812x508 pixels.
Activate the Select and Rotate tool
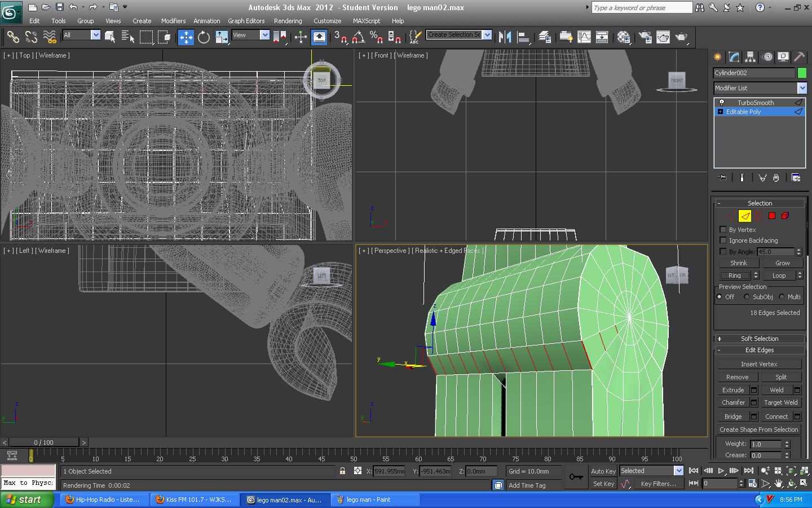click(x=204, y=37)
